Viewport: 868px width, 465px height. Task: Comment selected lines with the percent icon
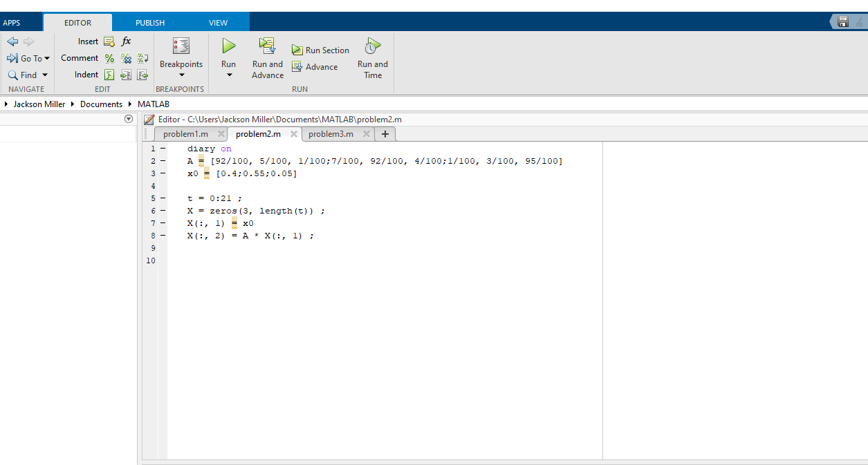point(109,58)
